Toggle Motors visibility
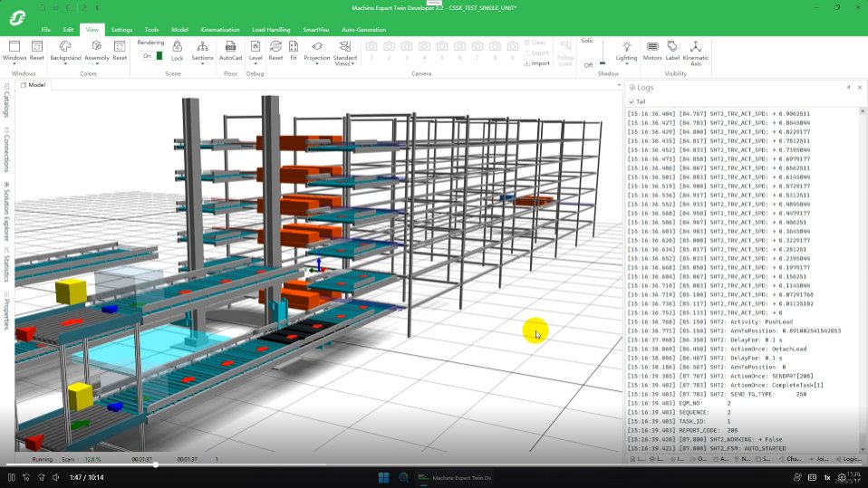Screen dimensions: 868x488 652,50
